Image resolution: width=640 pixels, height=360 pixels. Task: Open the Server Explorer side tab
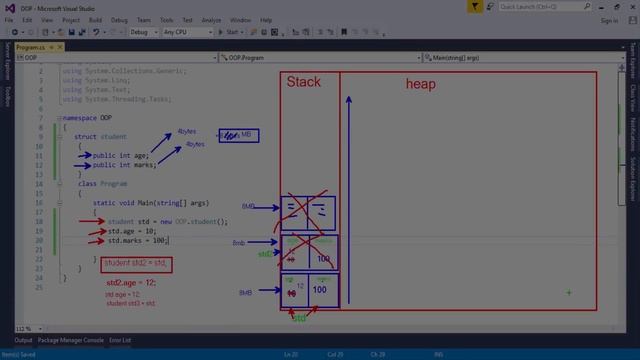click(x=7, y=61)
